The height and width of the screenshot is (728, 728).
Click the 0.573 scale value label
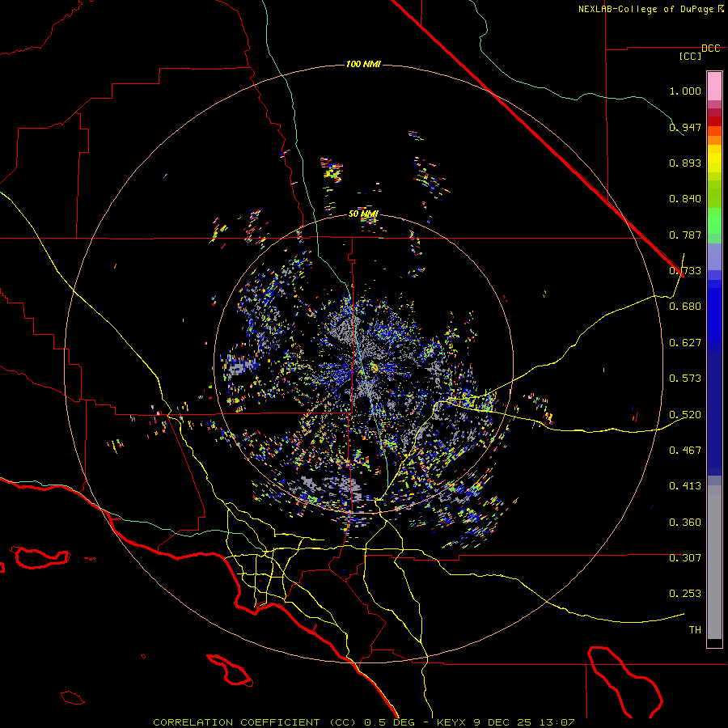click(x=685, y=378)
